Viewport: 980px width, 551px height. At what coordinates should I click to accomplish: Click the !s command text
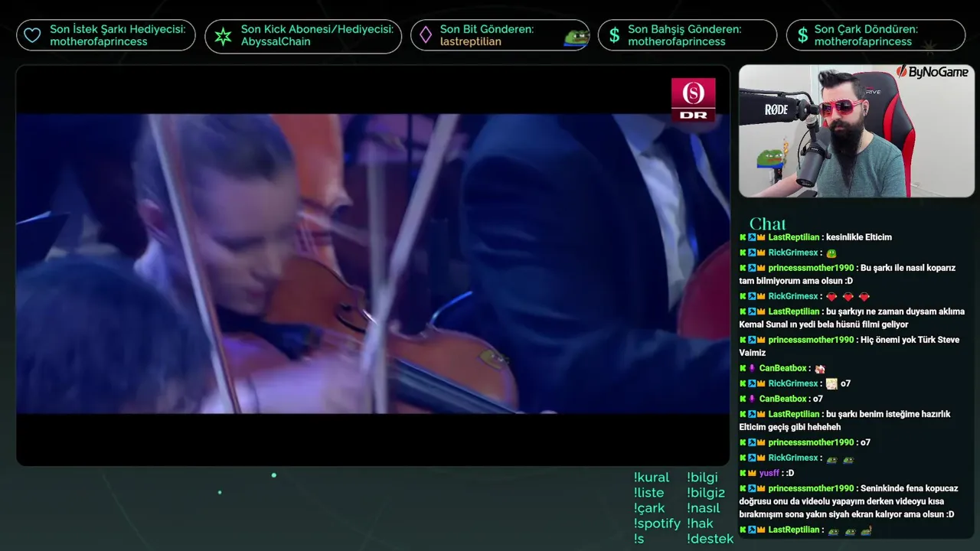639,539
